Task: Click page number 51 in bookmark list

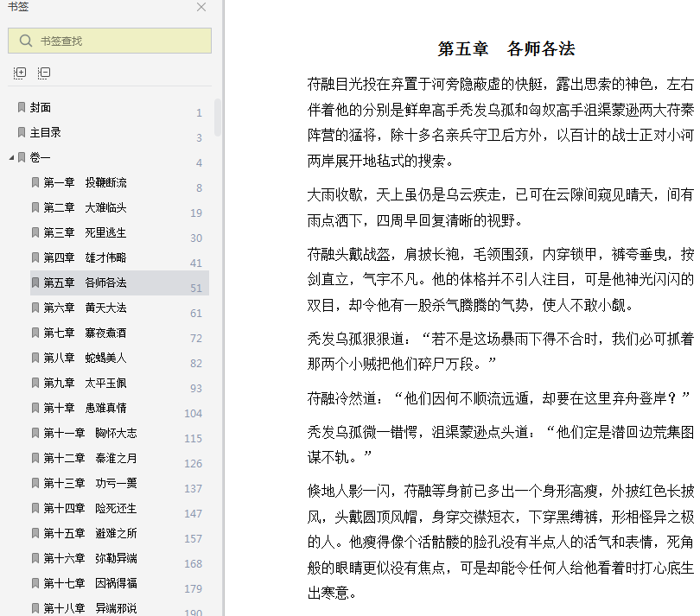Action: pos(196,289)
